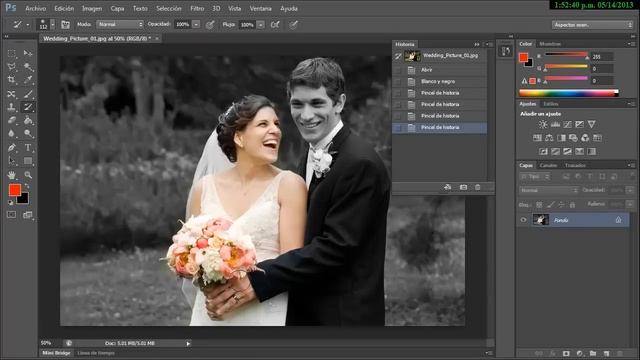The width and height of the screenshot is (640, 360).
Task: Switch to the Canales tab
Action: (x=548, y=165)
